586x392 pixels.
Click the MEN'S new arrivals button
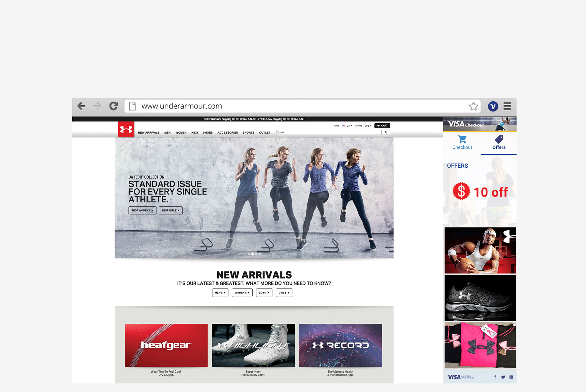(x=220, y=292)
